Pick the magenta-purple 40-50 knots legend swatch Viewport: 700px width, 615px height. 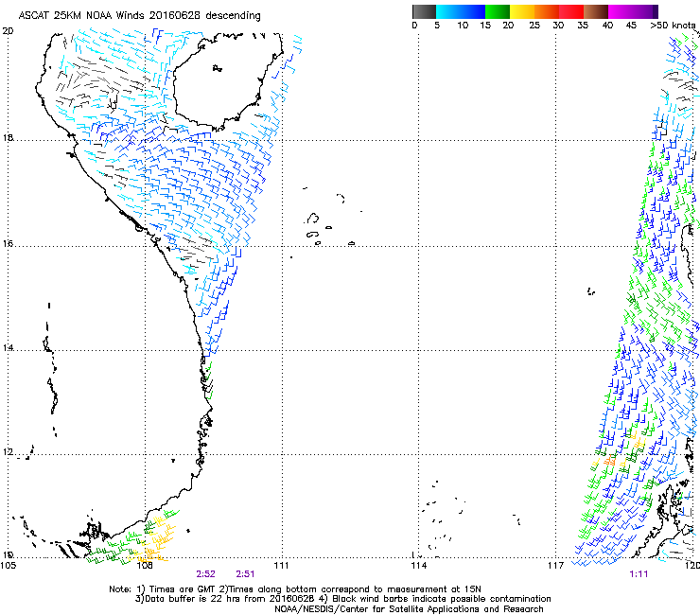633,11
